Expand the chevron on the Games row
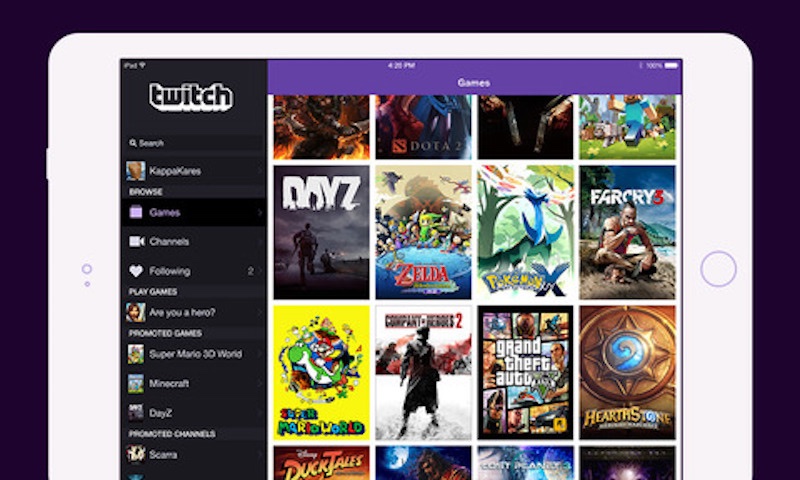800x480 pixels. coord(260,212)
